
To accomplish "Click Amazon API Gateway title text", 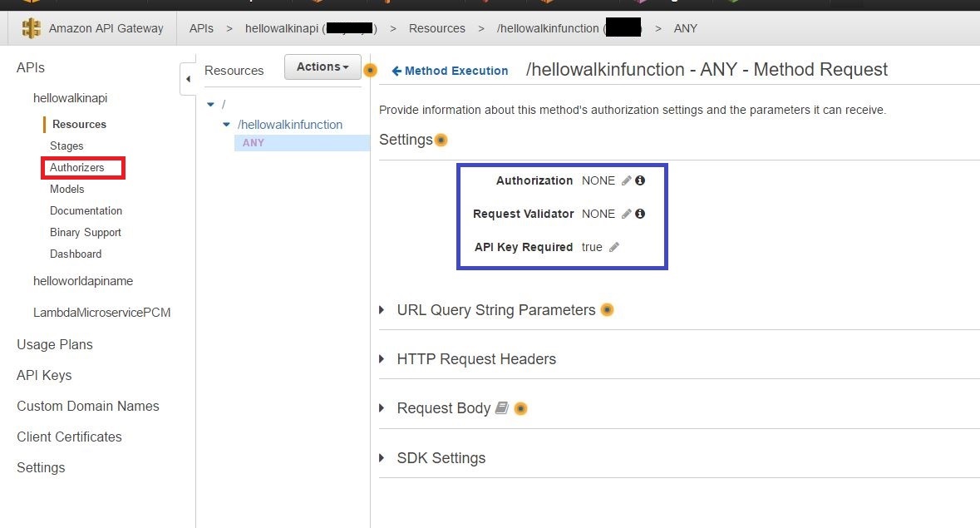I will point(106,29).
